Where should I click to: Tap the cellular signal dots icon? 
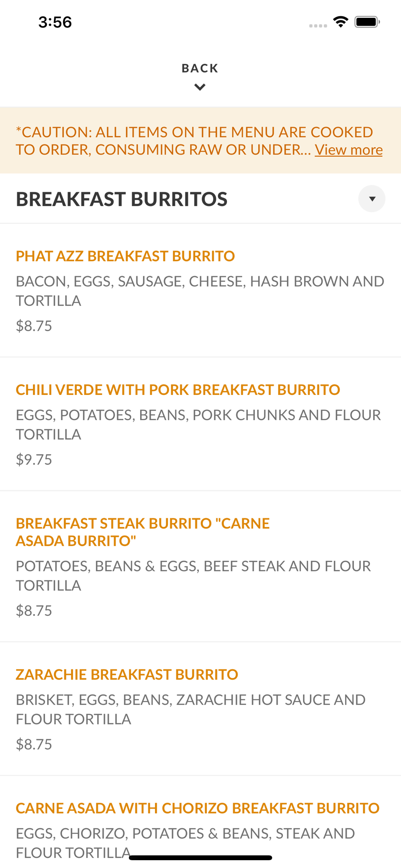click(x=318, y=26)
